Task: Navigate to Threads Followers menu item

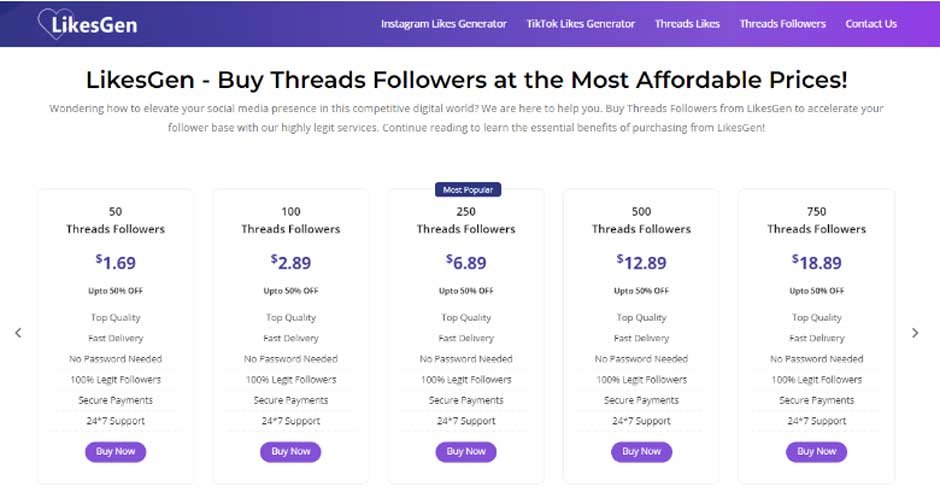Action: [782, 24]
